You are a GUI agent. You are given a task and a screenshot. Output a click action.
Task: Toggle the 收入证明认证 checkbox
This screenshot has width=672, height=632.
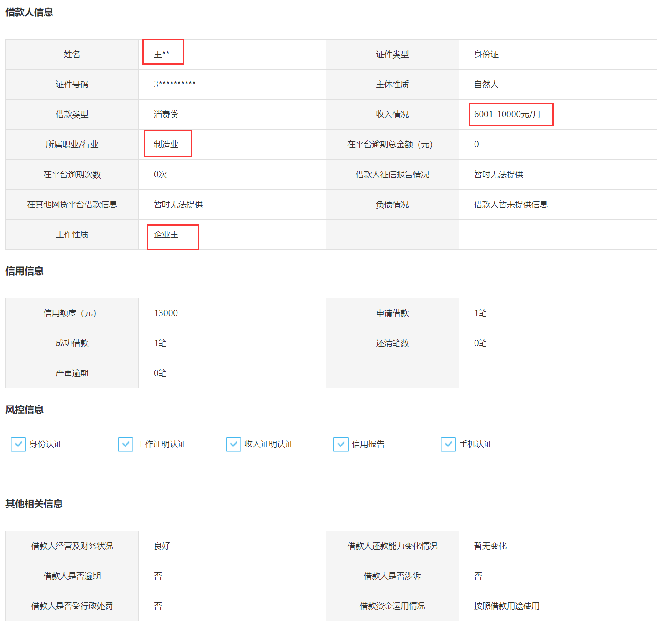[233, 444]
